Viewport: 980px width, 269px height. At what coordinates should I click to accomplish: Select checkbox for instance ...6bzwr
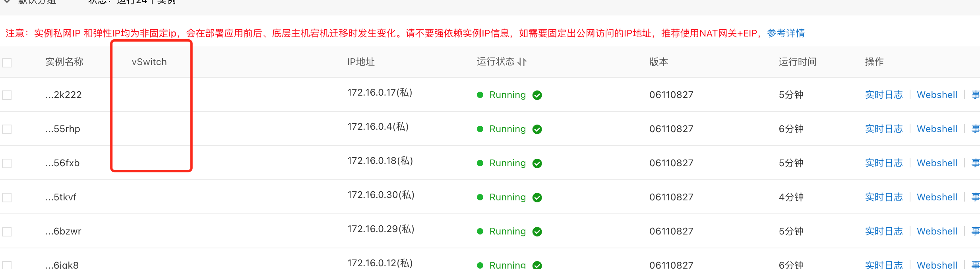click(x=7, y=232)
